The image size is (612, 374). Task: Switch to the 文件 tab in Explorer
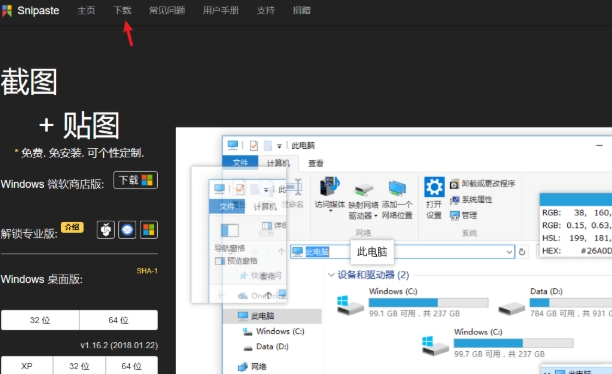(x=240, y=163)
